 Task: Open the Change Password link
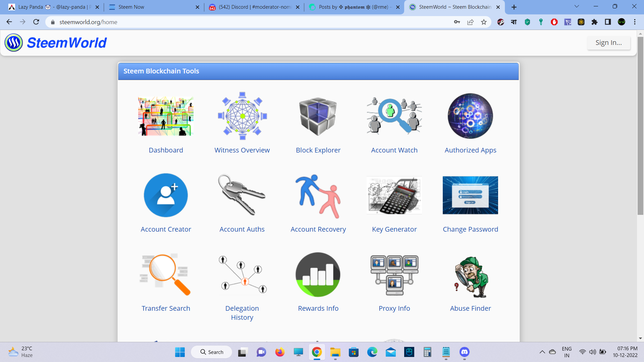click(470, 229)
